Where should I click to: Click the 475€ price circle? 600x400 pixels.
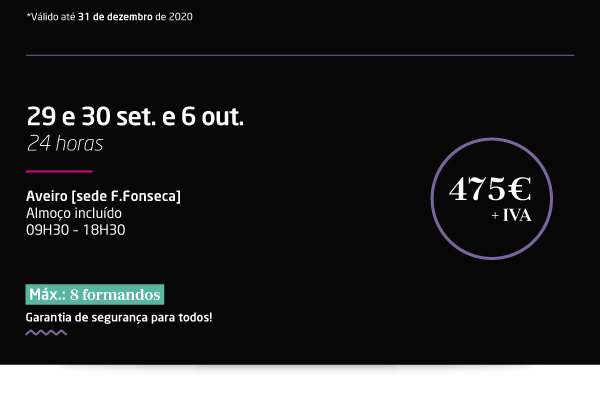[x=491, y=198]
